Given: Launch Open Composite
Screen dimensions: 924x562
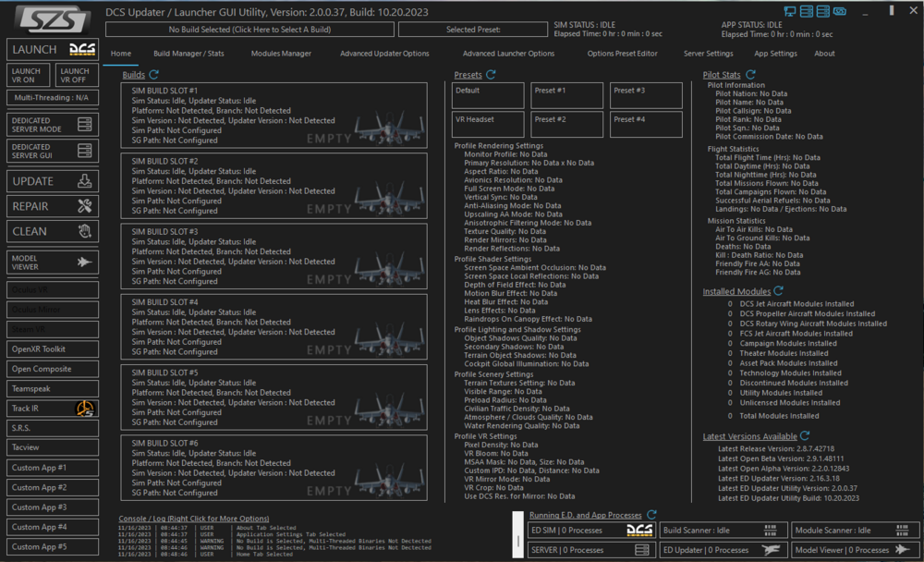Looking at the screenshot, I should coord(53,369).
